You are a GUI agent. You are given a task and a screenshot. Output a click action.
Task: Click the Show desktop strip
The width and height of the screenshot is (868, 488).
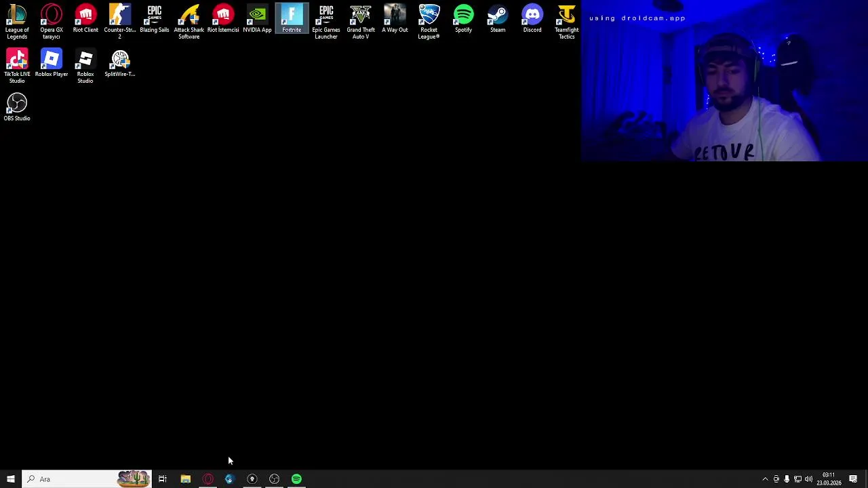coord(866,479)
